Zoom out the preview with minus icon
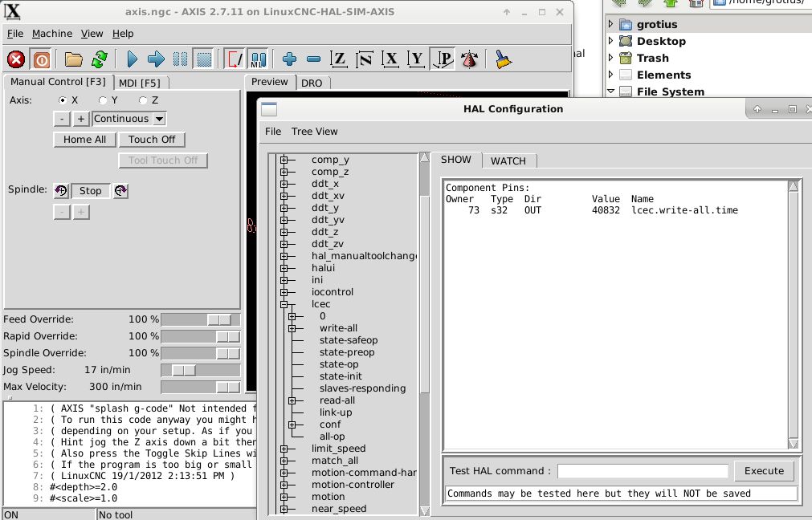Image resolution: width=812 pixels, height=520 pixels. tap(314, 59)
